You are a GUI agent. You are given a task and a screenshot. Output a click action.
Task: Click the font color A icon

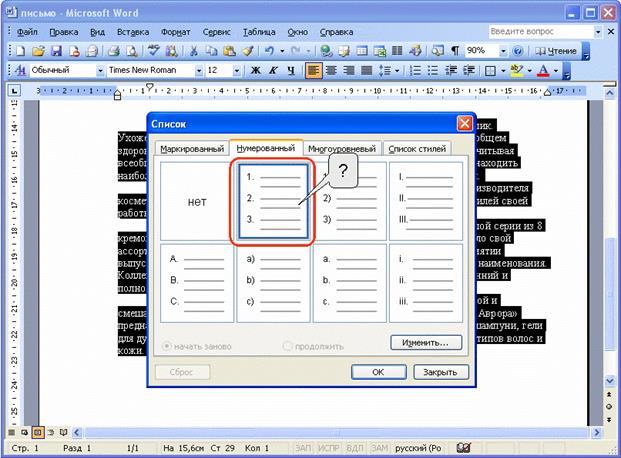coord(543,71)
